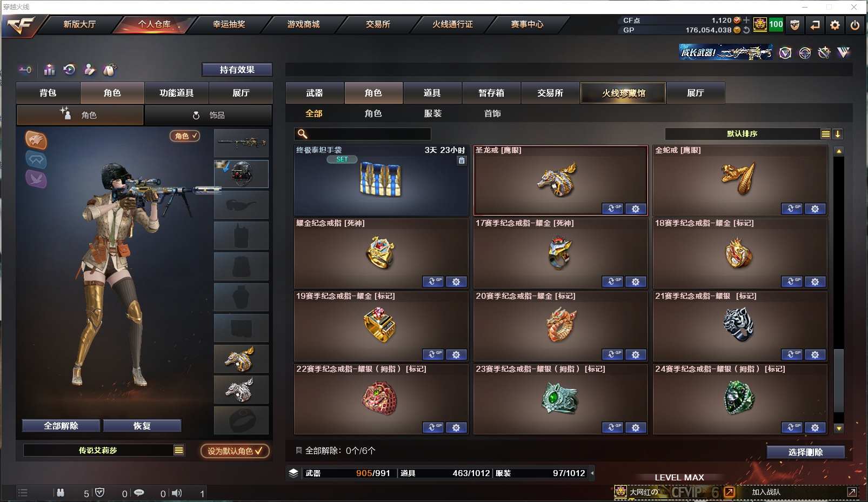Click the trash icon on 终极泰坦手袋 item
This screenshot has height=502, width=868.
click(462, 160)
